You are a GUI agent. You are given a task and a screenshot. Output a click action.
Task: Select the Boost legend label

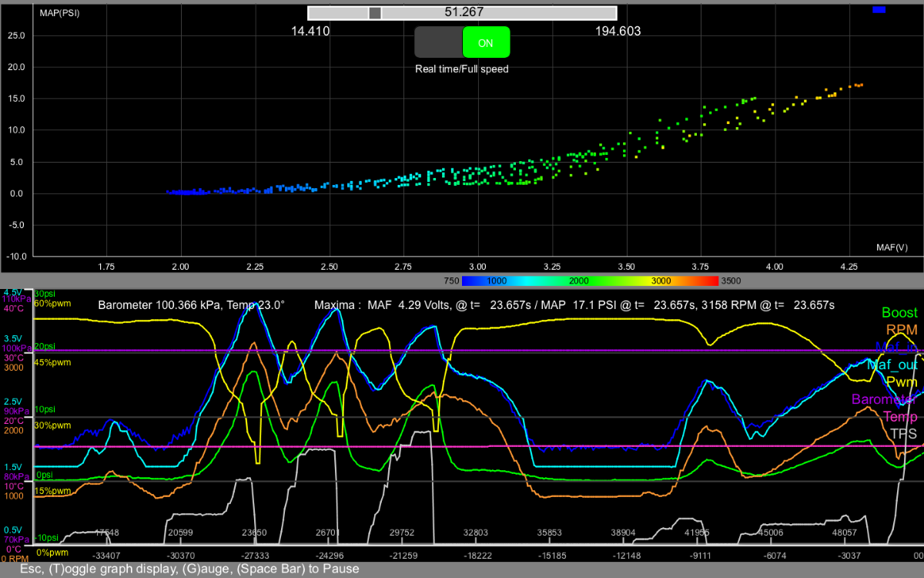899,313
